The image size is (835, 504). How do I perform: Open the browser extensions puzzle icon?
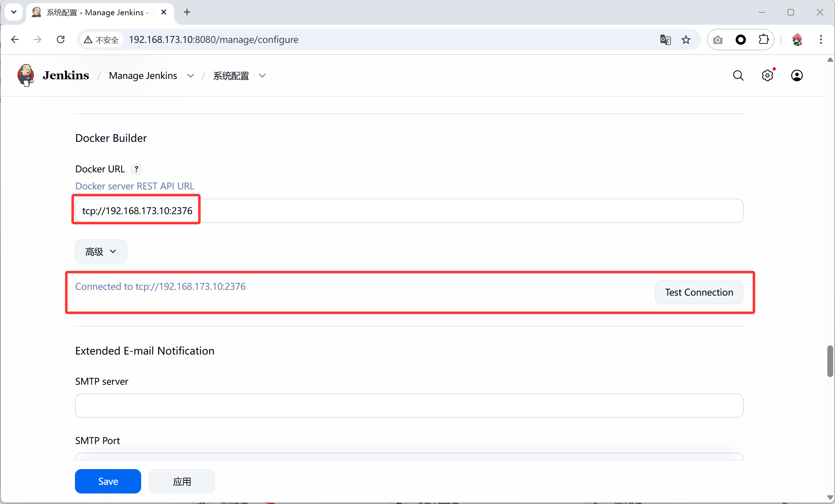pyautogui.click(x=763, y=40)
